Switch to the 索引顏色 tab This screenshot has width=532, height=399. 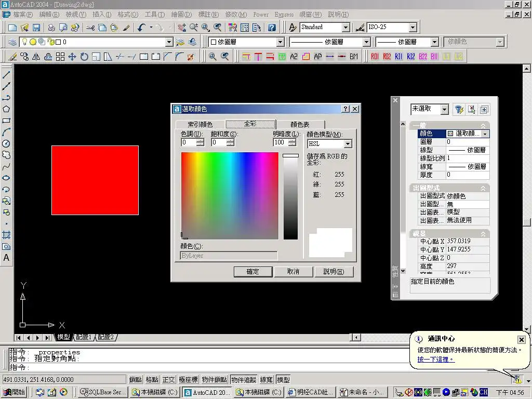(200, 125)
